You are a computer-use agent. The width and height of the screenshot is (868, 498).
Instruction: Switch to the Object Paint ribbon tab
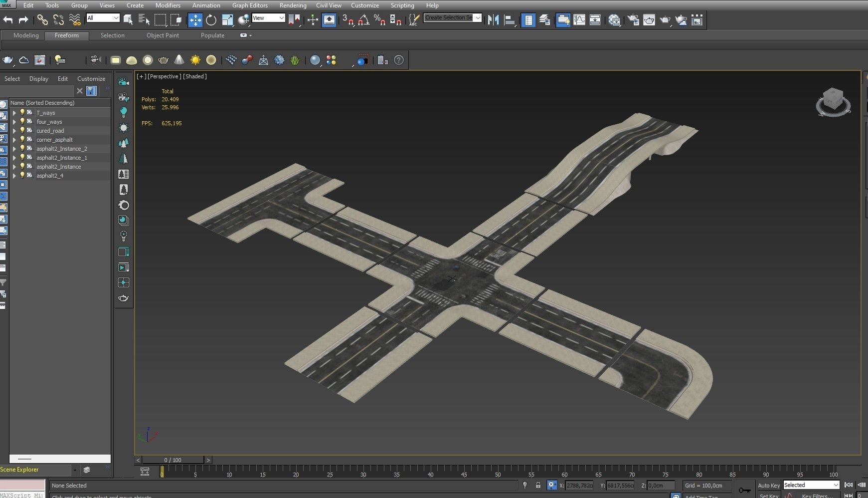163,35
